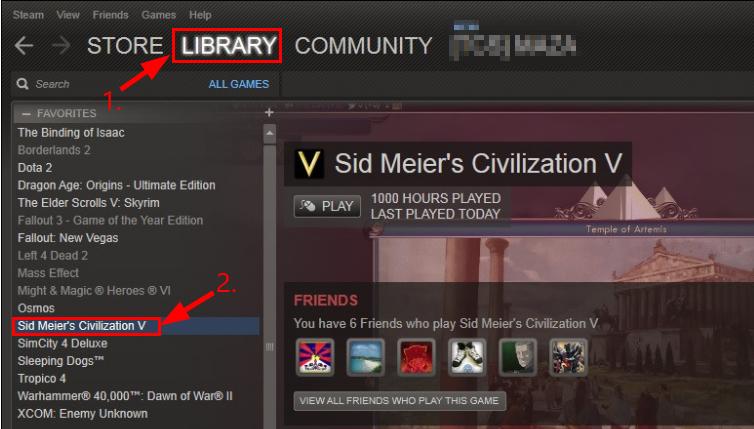Click the Civilization V game logo icon
The width and height of the screenshot is (754, 429).
tap(309, 164)
